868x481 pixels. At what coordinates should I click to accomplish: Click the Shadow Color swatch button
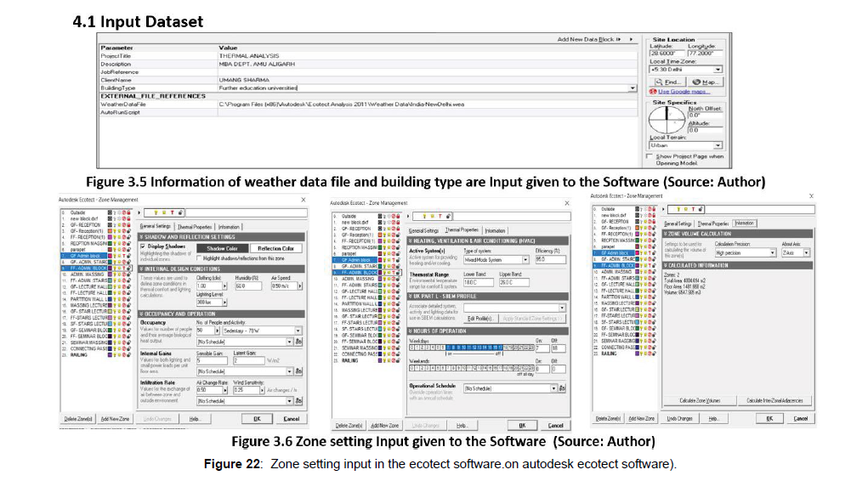[x=222, y=248]
